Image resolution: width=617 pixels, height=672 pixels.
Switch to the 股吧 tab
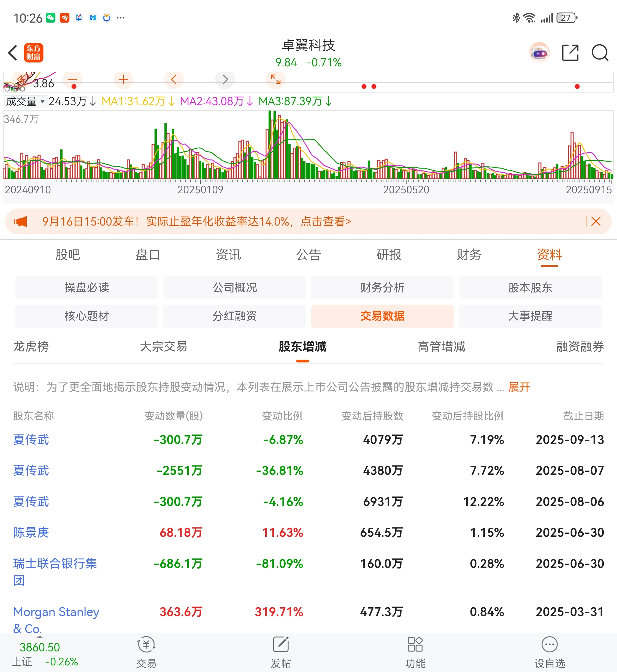(x=68, y=255)
